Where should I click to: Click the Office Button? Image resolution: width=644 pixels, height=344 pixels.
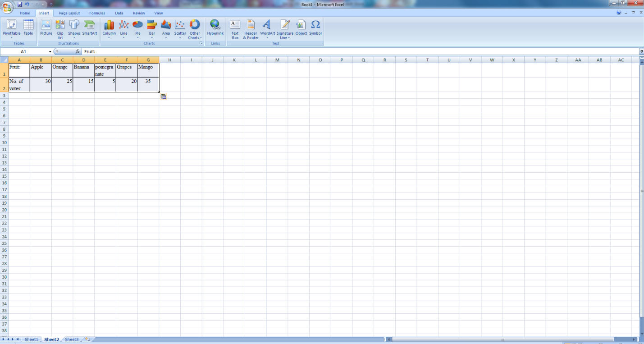[8, 7]
